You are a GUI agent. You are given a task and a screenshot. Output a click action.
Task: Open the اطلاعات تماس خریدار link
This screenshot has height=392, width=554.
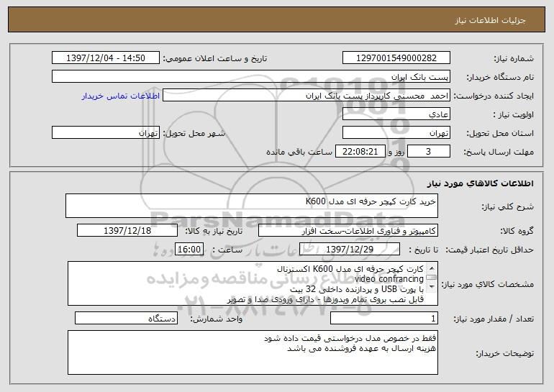click(x=120, y=96)
